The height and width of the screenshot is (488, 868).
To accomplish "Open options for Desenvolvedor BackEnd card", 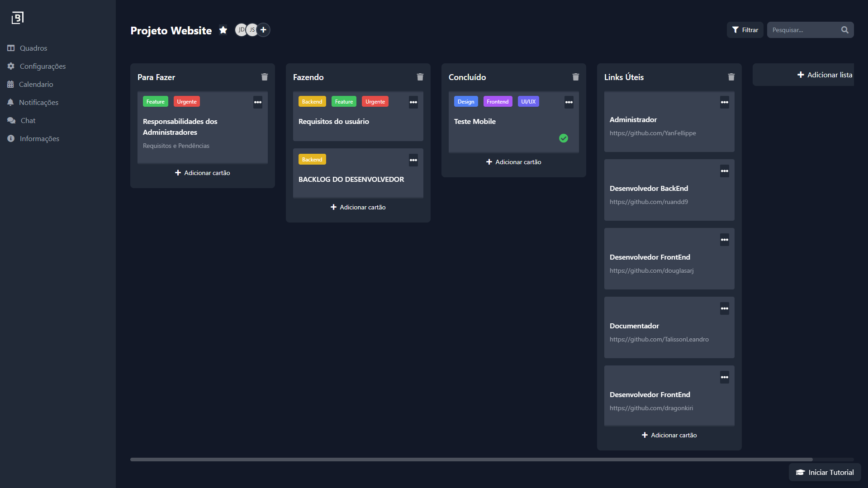I will click(x=725, y=171).
